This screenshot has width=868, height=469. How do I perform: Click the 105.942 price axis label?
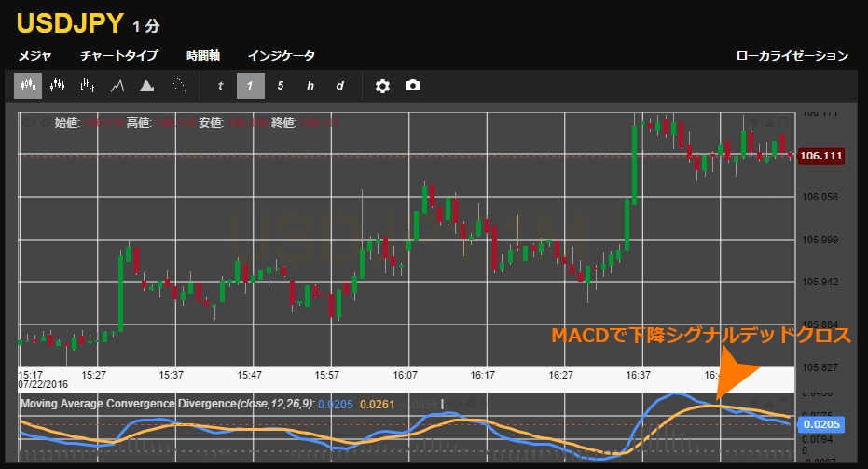coord(820,282)
